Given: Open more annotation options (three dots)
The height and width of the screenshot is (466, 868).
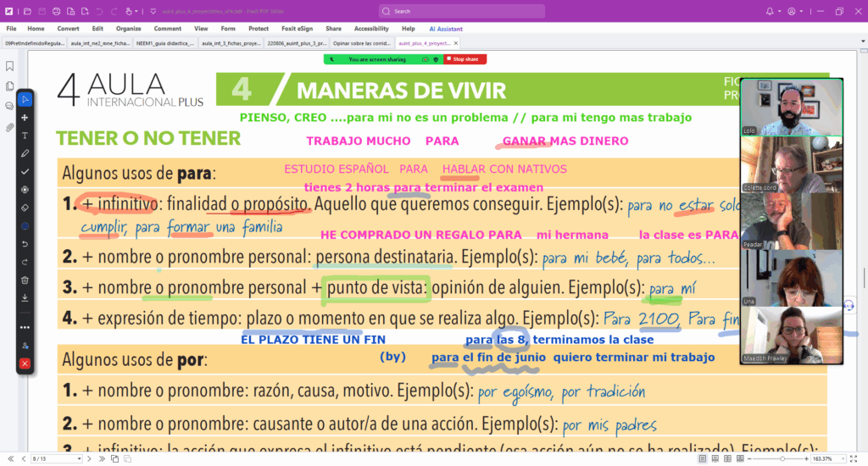Looking at the screenshot, I should click(x=25, y=328).
